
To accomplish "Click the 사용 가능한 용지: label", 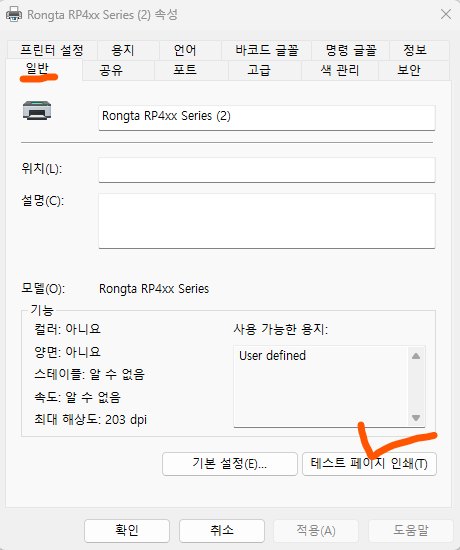I will pos(281,329).
